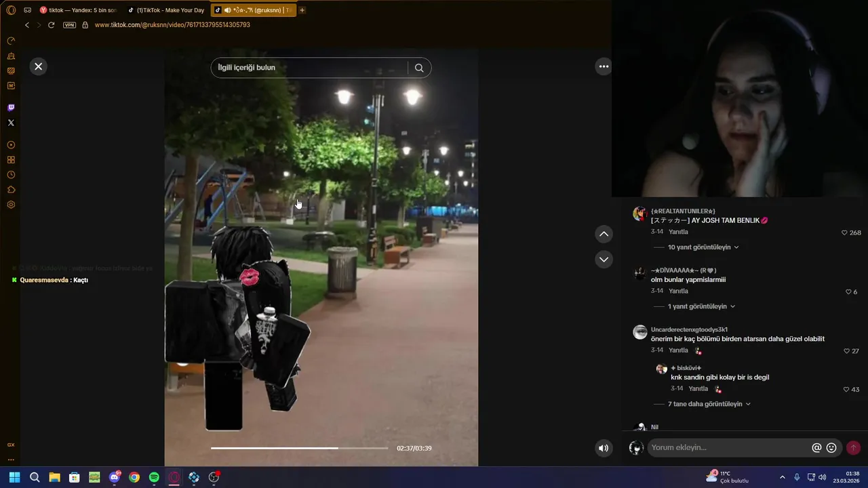Go back with the browser back arrow
This screenshot has width=868, height=488.
coord(27,25)
